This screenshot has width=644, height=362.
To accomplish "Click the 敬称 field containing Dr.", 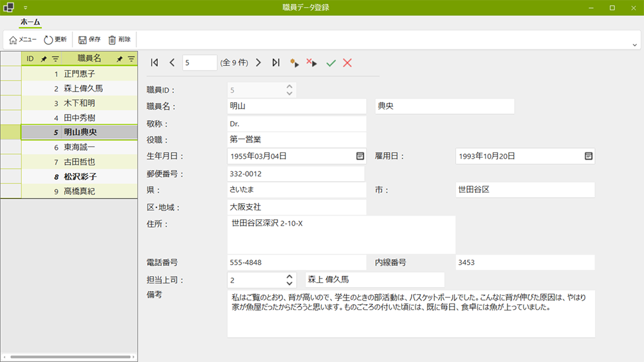I will [x=297, y=123].
